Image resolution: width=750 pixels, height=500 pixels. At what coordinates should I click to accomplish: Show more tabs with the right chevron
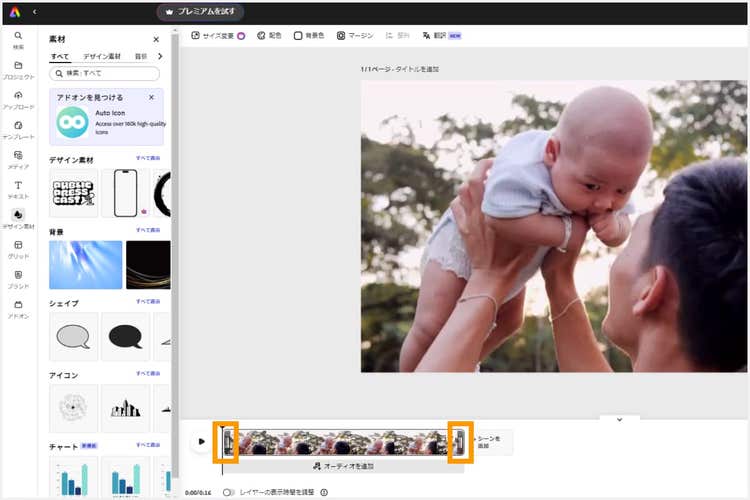point(160,56)
